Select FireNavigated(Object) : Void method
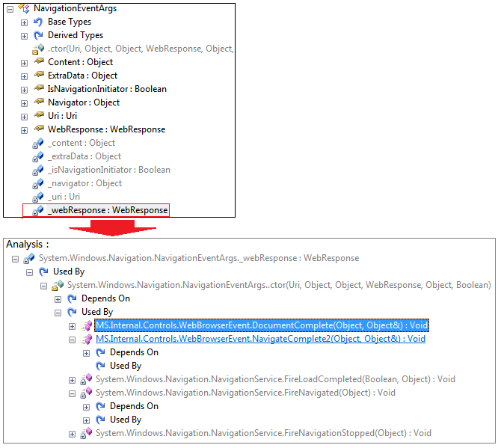 [x=245, y=393]
